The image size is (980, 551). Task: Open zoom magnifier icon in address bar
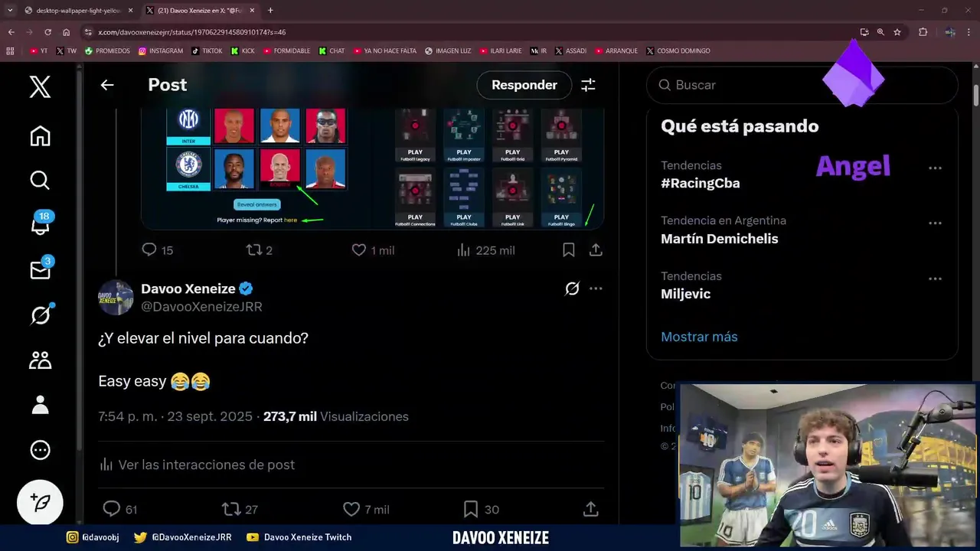[880, 32]
